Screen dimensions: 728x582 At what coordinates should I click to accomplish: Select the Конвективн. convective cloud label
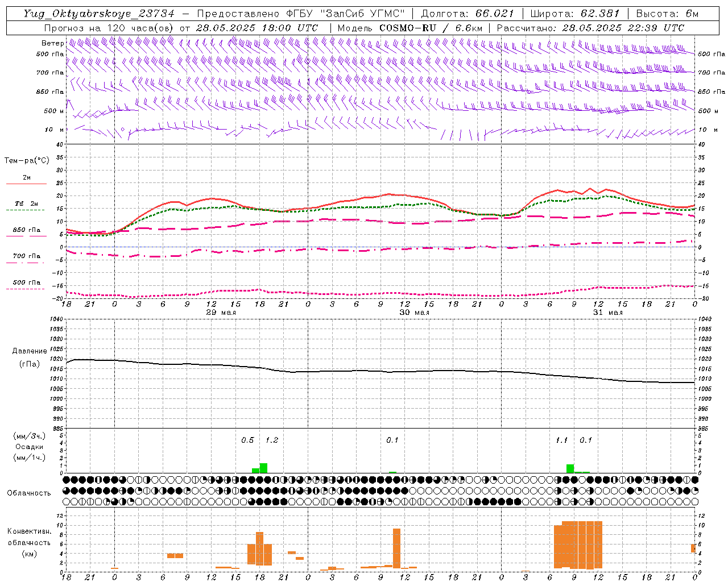[x=30, y=531]
